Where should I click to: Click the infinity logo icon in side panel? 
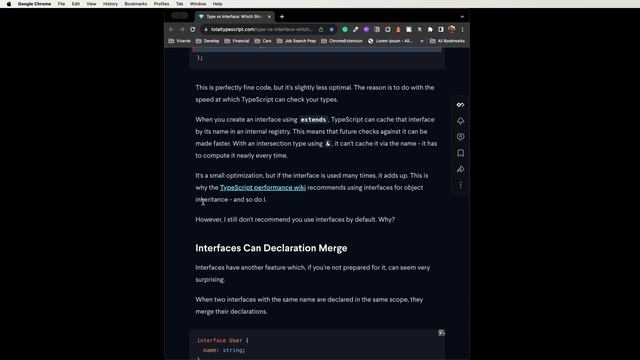[460, 105]
